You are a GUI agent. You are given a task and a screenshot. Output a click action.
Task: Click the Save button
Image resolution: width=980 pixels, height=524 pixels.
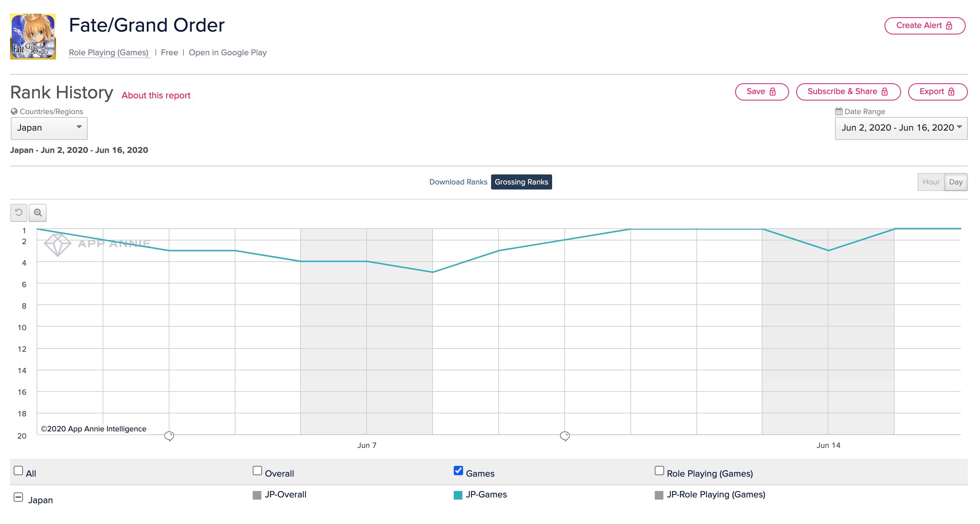[762, 92]
